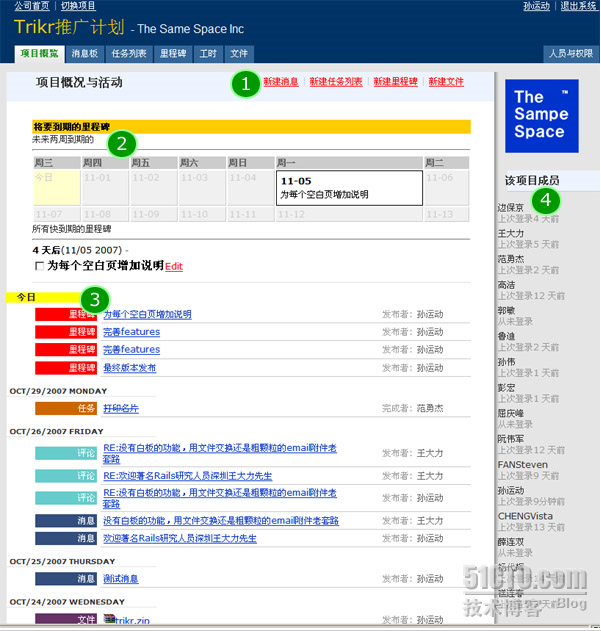Viewport: 601px width, 631px height.
Task: Click The Sampe Space logo
Action: click(542, 116)
